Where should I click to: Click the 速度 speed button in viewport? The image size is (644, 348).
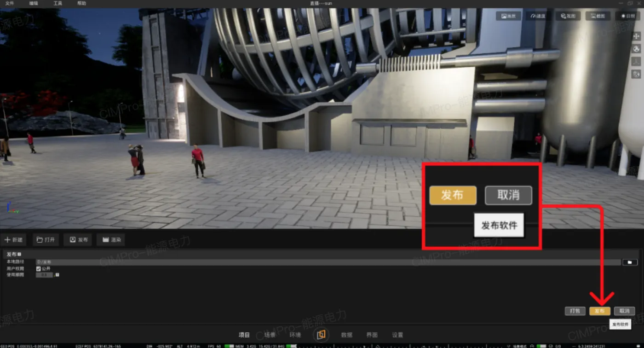pyautogui.click(x=538, y=16)
